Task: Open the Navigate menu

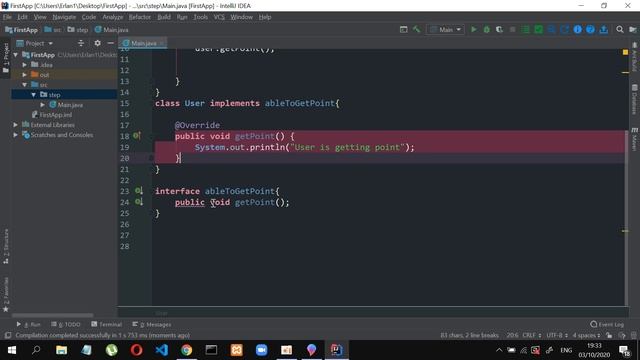Action: click(64, 17)
